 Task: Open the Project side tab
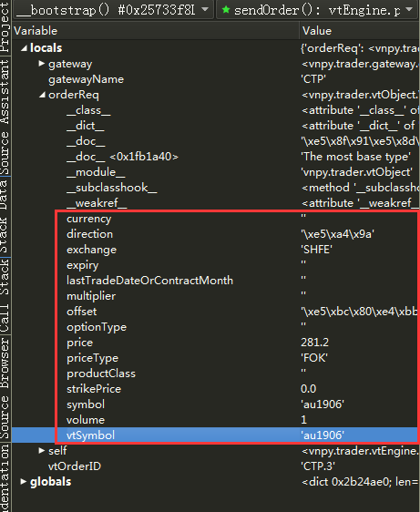point(5,26)
